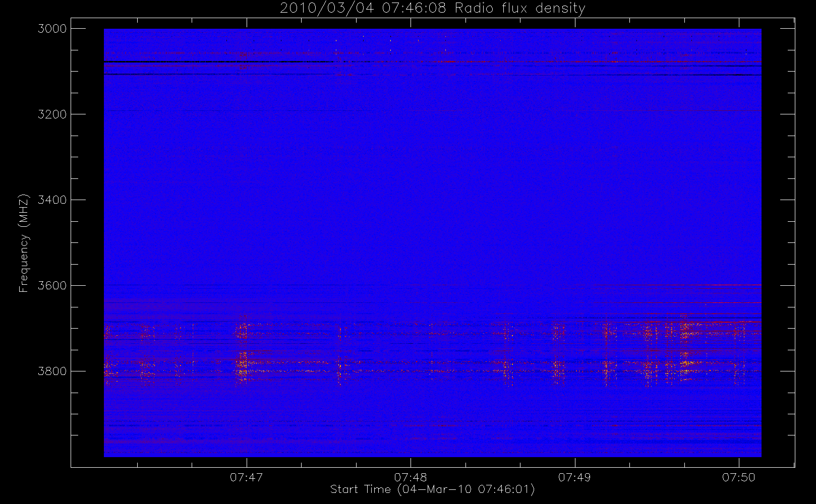The image size is (816, 504).
Task: Click the "3600" frequency tick label
Action: [x=52, y=286]
